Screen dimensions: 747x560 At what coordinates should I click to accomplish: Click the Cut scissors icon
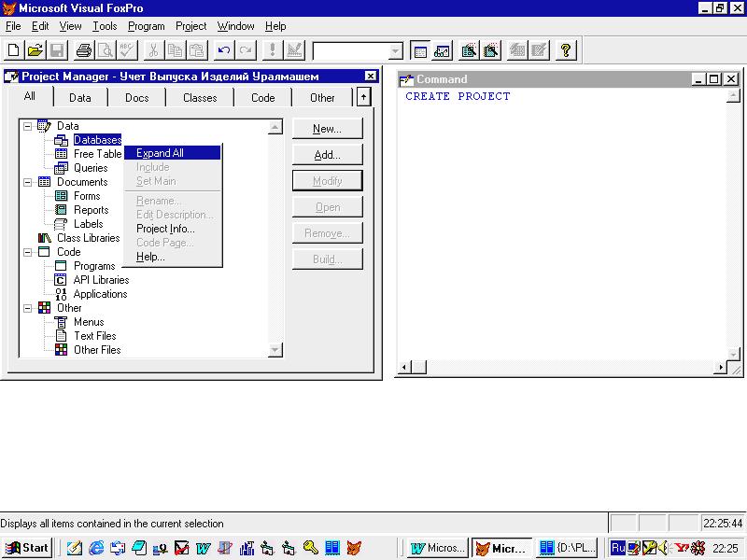point(153,50)
